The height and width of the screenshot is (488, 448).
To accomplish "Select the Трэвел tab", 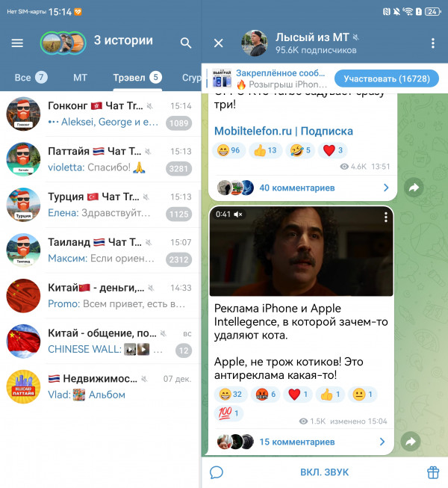I will tap(137, 78).
